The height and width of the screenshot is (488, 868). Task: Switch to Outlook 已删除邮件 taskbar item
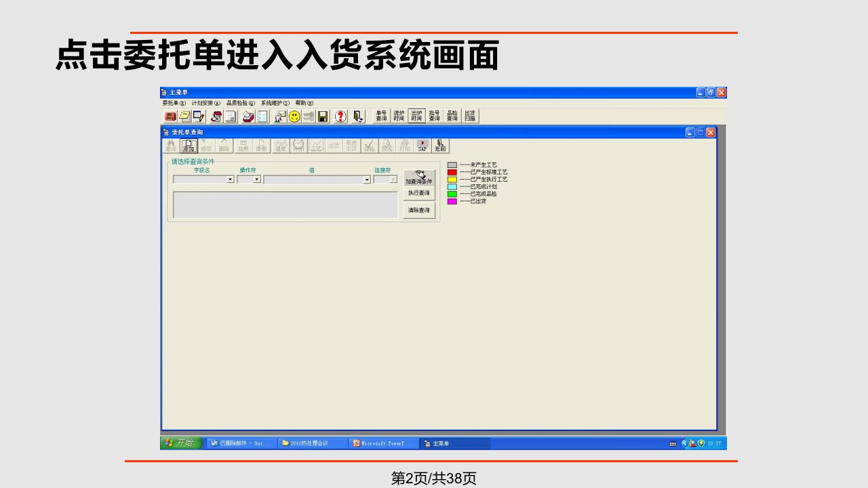tap(242, 443)
